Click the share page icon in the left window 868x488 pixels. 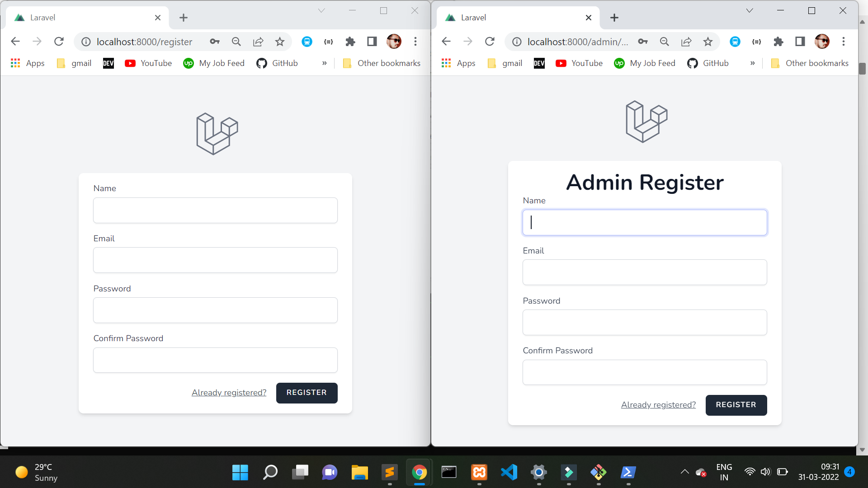[258, 42]
